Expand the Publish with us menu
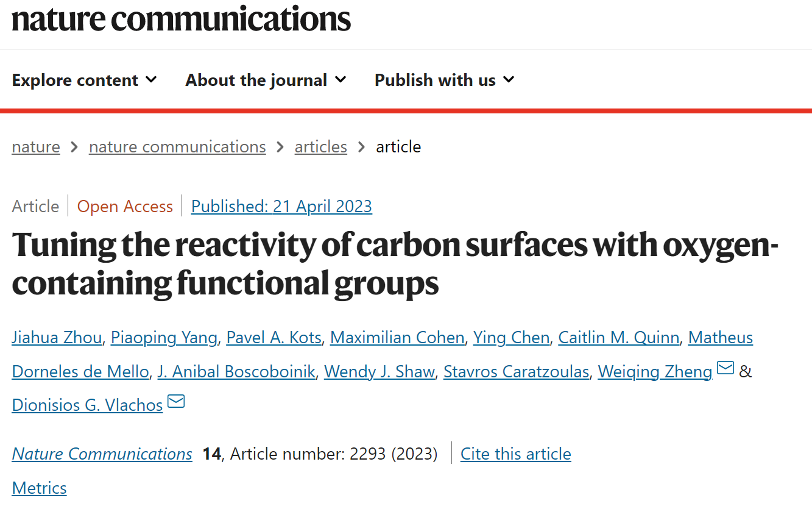The width and height of the screenshot is (812, 509). [445, 80]
